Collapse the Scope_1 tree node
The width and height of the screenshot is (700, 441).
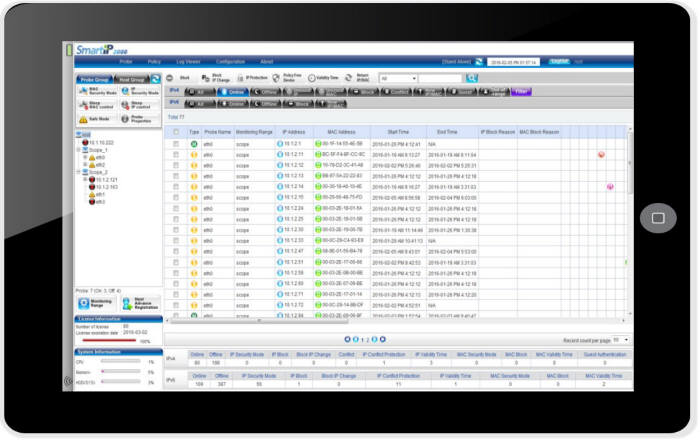tap(79, 150)
